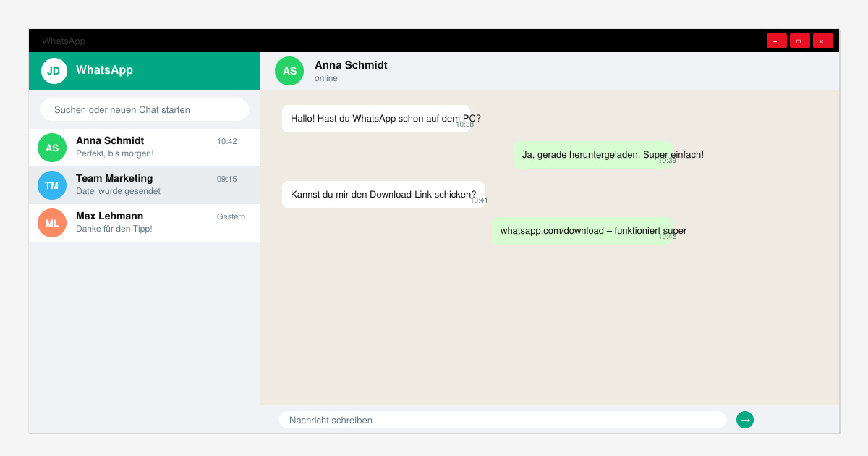This screenshot has width=868, height=456.
Task: Click the AS avatar in chat list
Action: click(52, 148)
